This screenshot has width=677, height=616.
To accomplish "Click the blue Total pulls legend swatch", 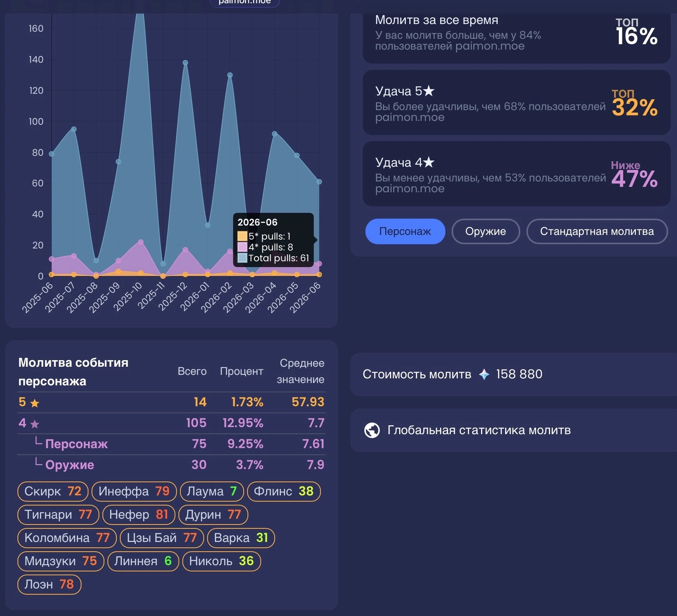I will 242,258.
